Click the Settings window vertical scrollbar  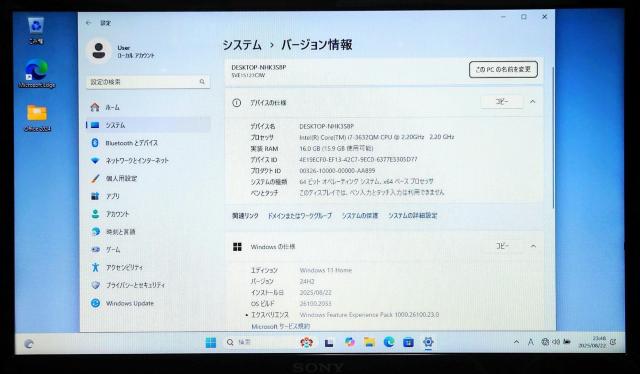click(x=553, y=139)
